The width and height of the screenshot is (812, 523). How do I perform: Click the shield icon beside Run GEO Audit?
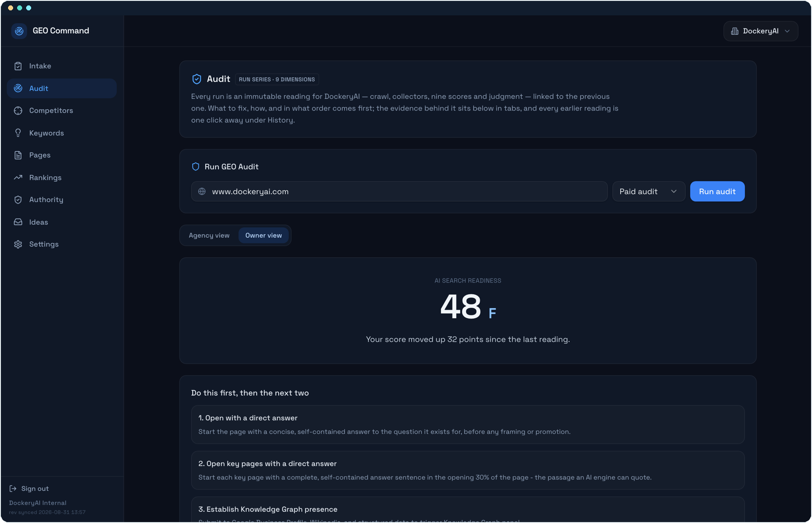pos(196,167)
